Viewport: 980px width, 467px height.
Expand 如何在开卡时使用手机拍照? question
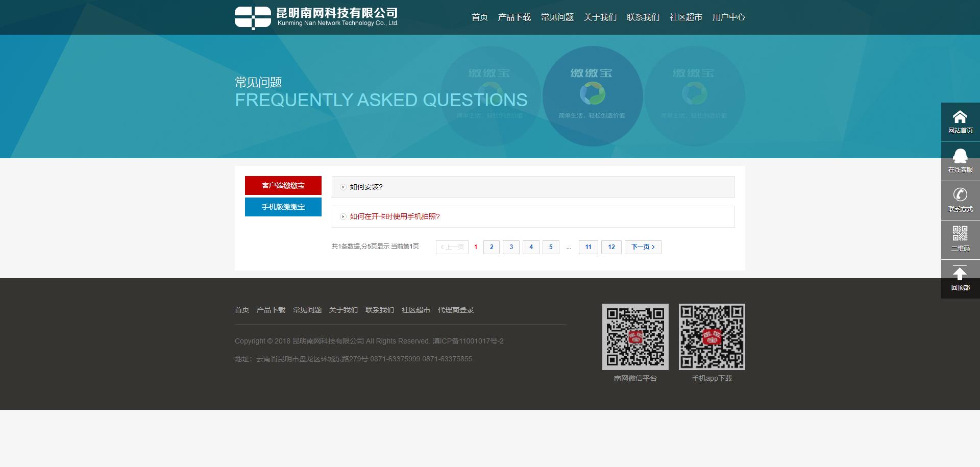(x=395, y=216)
